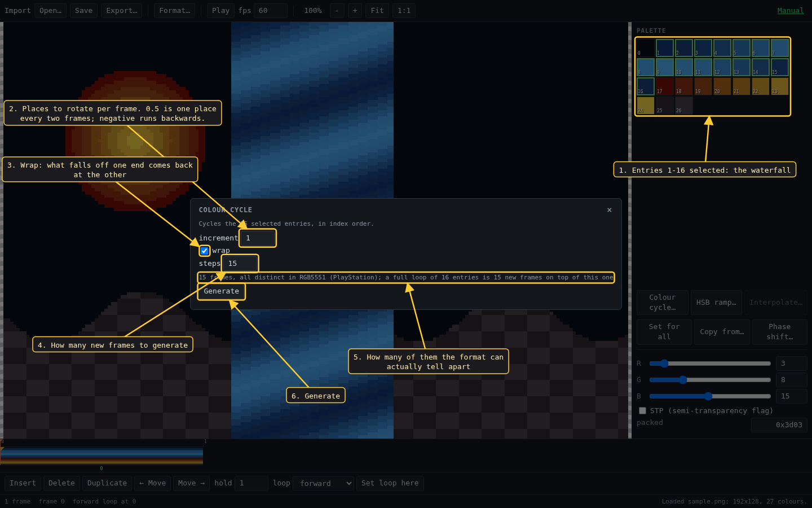Zoom out with the minus button
The image size is (812, 508).
(x=337, y=11)
